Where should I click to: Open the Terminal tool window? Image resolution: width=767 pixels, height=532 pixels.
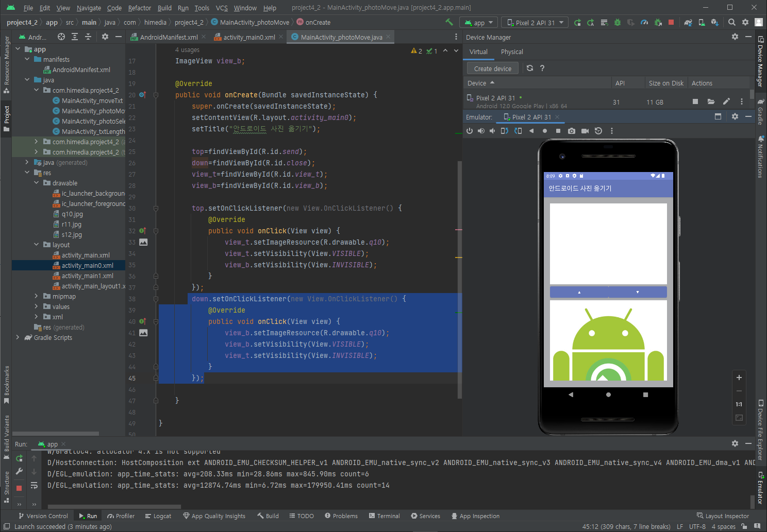385,516
